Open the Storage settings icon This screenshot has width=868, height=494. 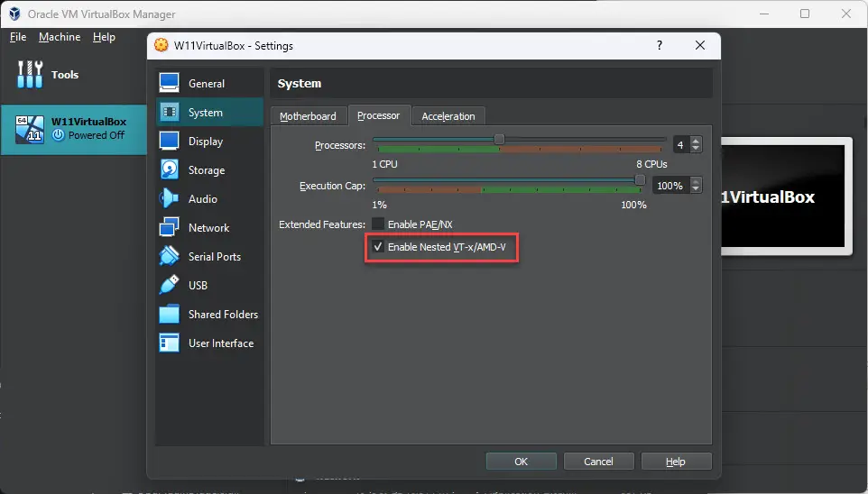tap(170, 170)
